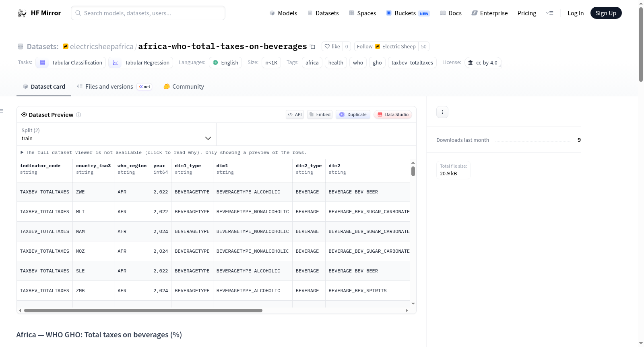Go to Spaces in the top navigation

363,13
